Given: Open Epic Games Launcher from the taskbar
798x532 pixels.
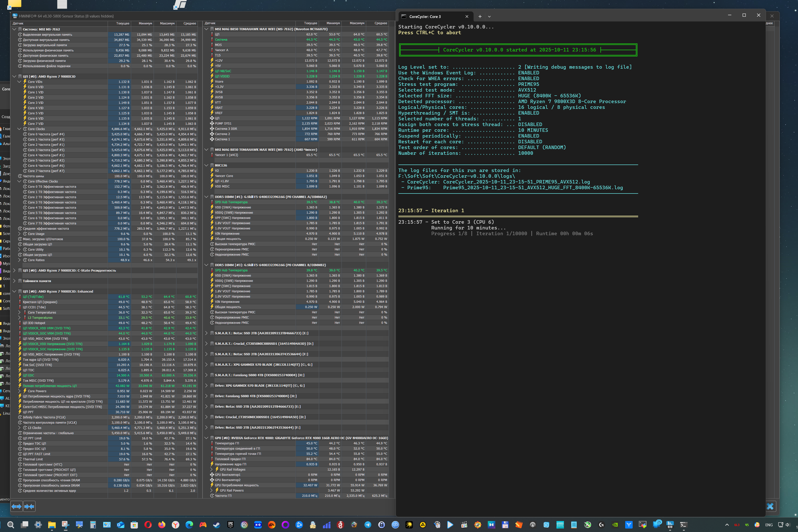Looking at the screenshot, I should (231, 525).
